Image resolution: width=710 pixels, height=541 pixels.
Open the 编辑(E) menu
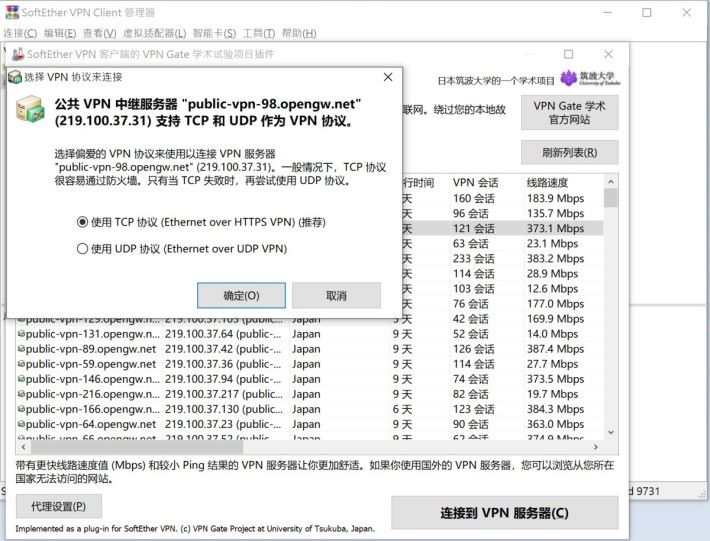[x=60, y=33]
